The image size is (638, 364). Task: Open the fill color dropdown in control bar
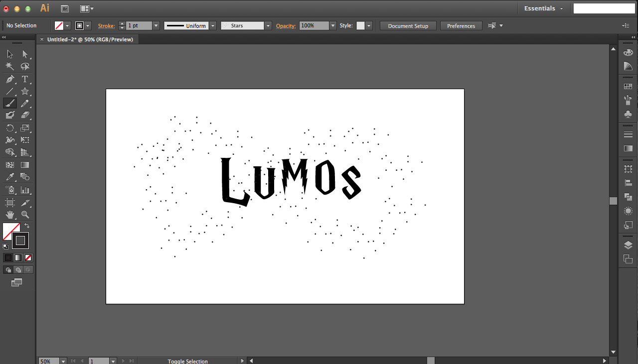point(67,25)
